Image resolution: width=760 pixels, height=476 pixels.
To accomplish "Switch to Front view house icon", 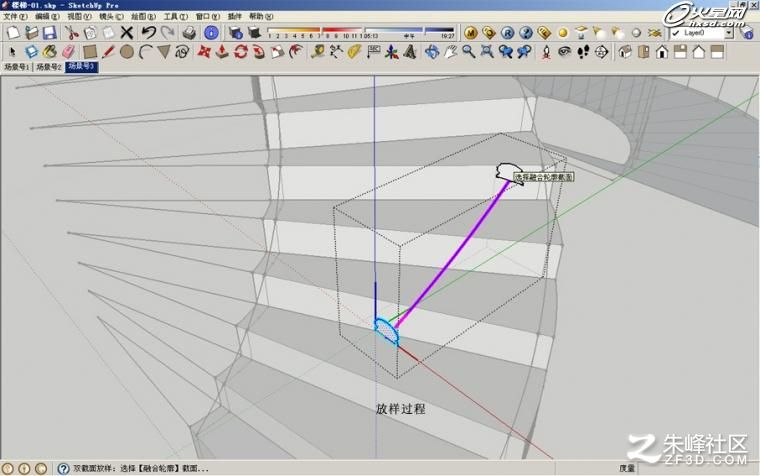I will (662, 51).
